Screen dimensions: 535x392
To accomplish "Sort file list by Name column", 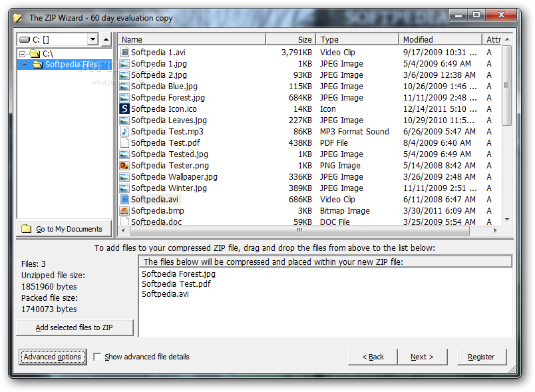I will tap(192, 39).
